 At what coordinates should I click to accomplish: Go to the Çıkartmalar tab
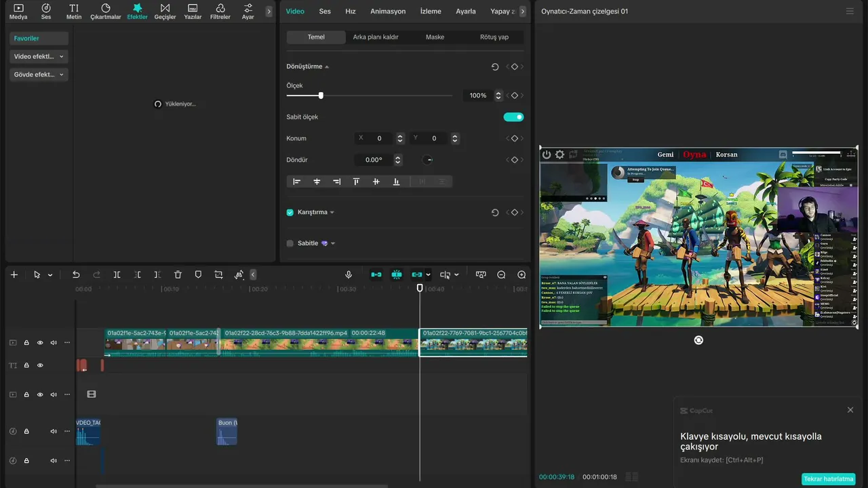coord(106,12)
